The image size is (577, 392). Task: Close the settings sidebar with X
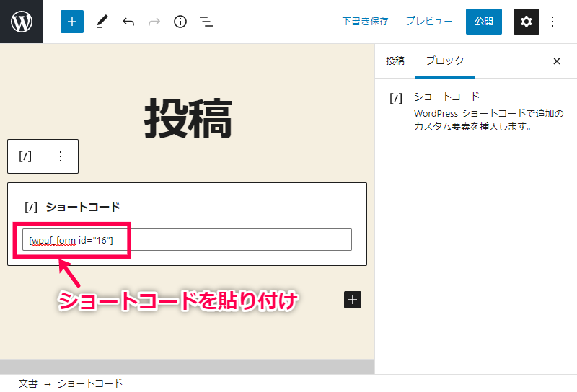[x=556, y=61]
